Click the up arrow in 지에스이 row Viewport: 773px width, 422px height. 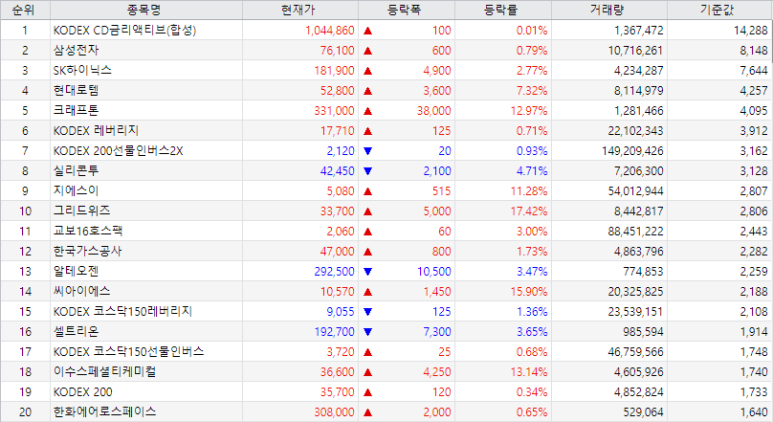tap(368, 192)
